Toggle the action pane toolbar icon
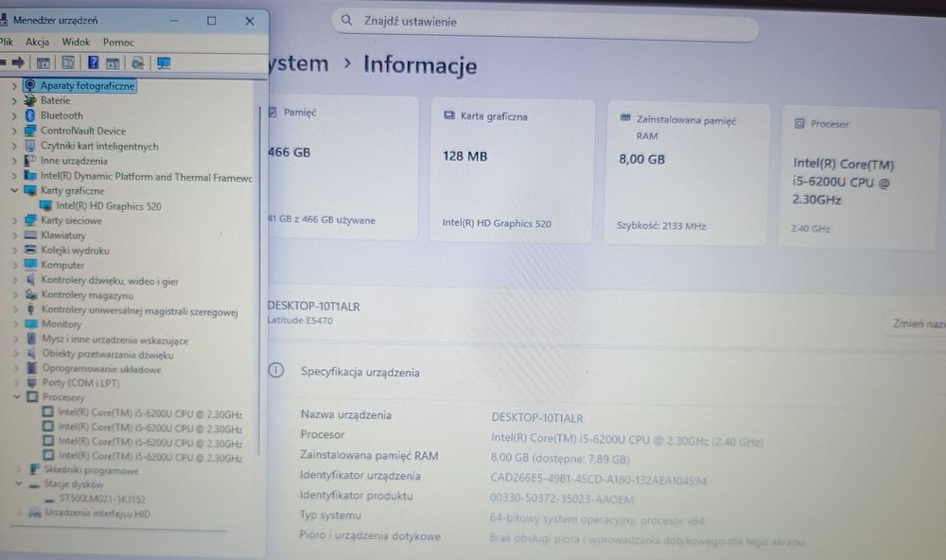Screen dimensions: 946x560 [x=113, y=62]
